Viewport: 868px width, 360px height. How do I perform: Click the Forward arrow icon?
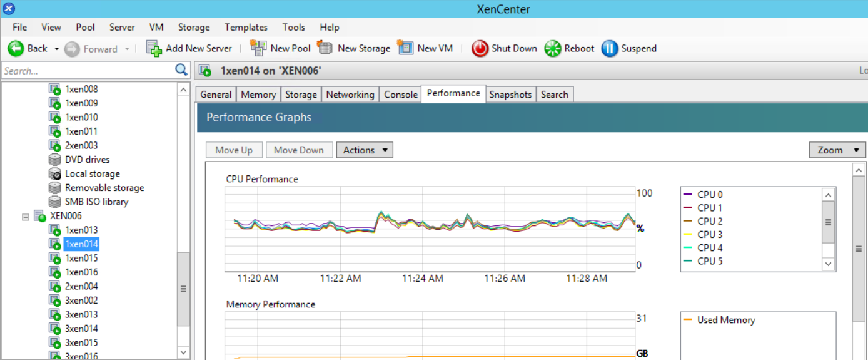pyautogui.click(x=73, y=49)
